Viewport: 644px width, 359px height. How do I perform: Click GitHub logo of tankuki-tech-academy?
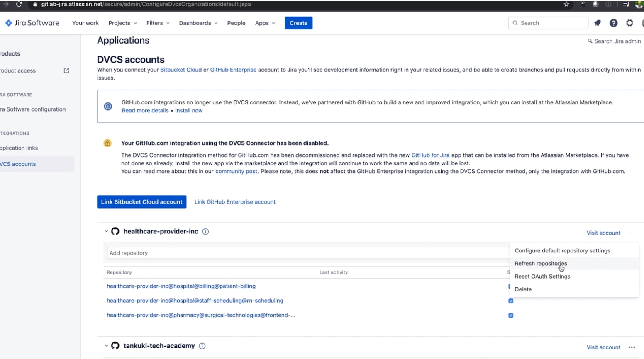115,346
